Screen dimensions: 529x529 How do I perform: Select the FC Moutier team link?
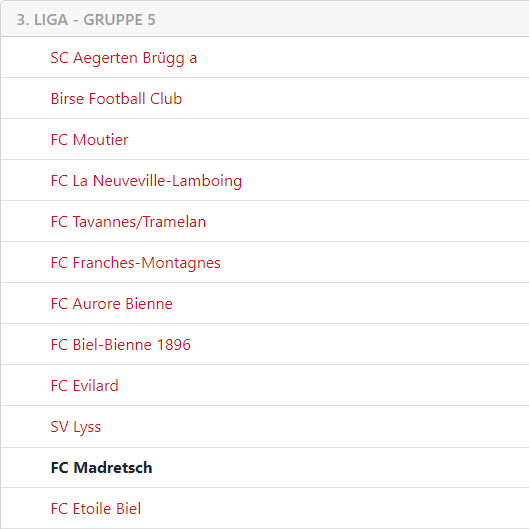[89, 140]
